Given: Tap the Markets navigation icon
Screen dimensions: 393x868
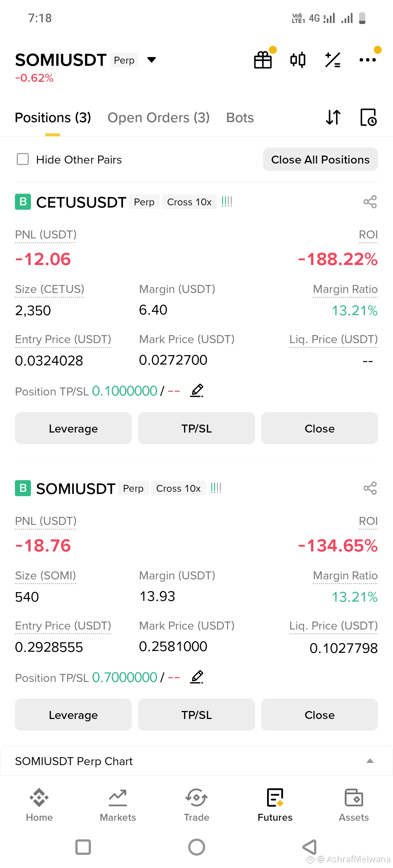Looking at the screenshot, I should pos(118,805).
